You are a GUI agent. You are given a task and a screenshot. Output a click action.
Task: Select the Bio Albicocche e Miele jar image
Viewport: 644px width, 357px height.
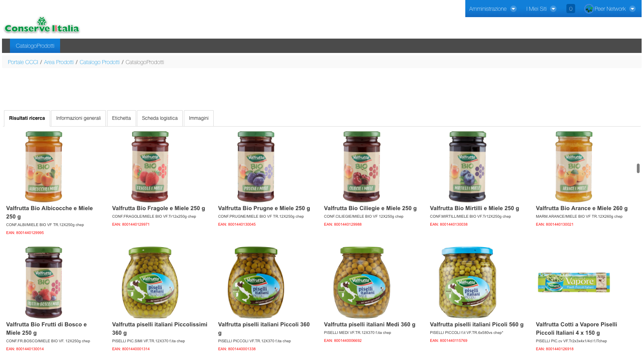point(44,167)
